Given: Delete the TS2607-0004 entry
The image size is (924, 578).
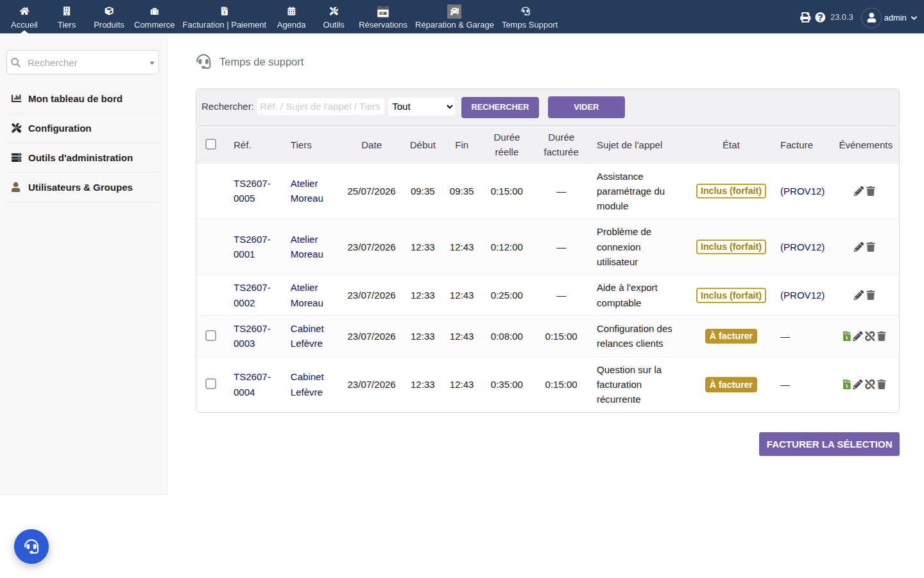Looking at the screenshot, I should click(882, 385).
